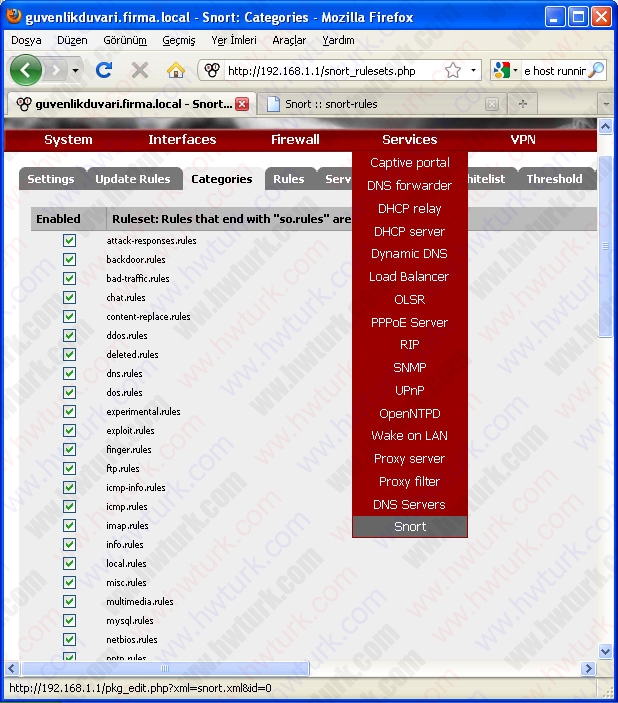Image resolution: width=618 pixels, height=703 pixels.
Task: Click the horizontal scrollbar left arrow
Action: (x=12, y=668)
